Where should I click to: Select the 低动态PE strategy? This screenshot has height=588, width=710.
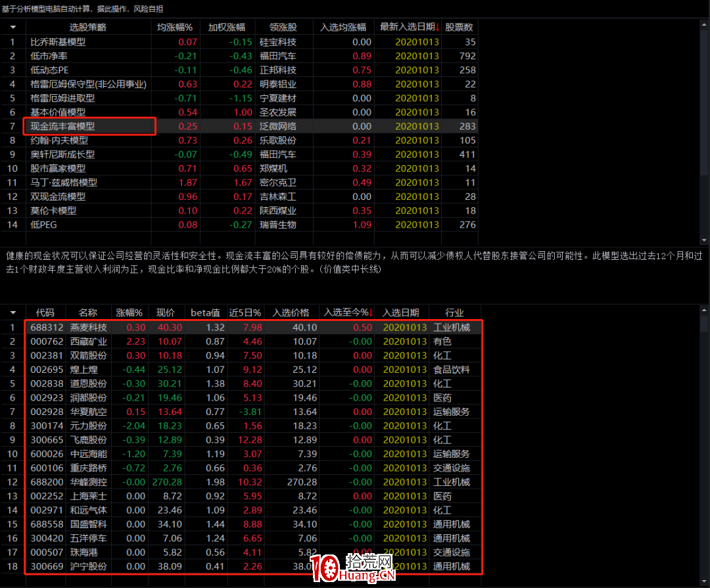49,70
